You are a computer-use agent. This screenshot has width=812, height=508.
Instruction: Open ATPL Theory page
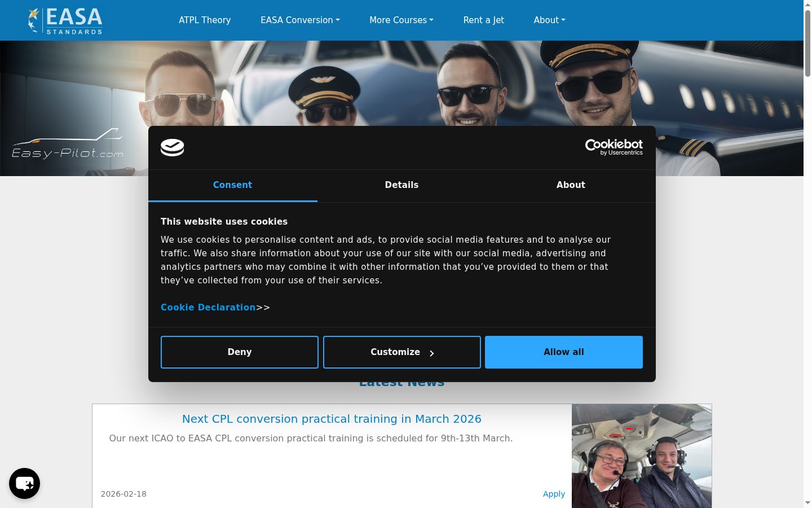pos(205,20)
